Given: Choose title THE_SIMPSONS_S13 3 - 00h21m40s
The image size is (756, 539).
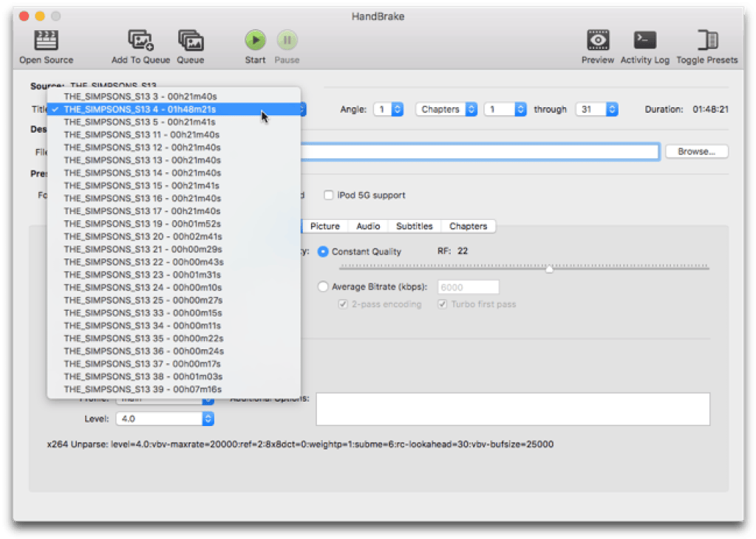Looking at the screenshot, I should 174,96.
